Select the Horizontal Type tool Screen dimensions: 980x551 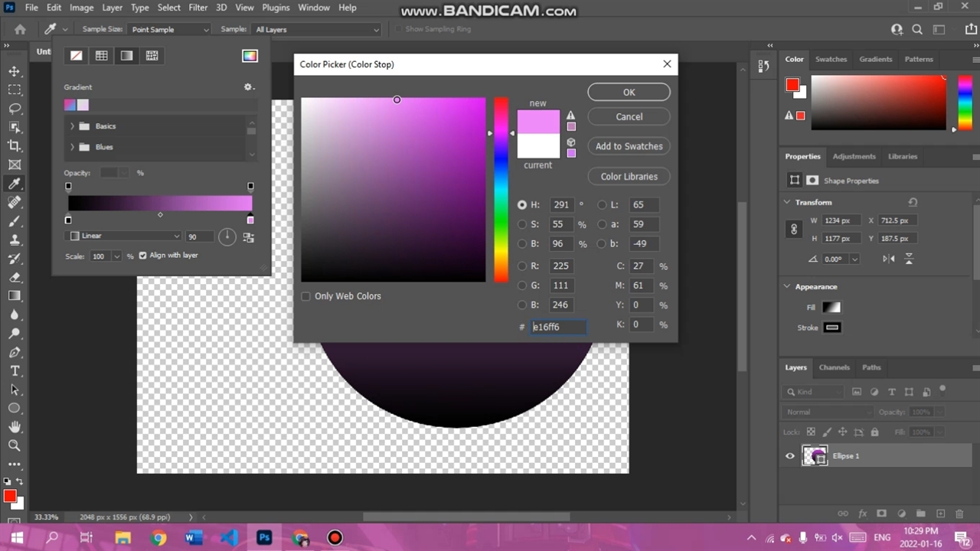pos(15,371)
